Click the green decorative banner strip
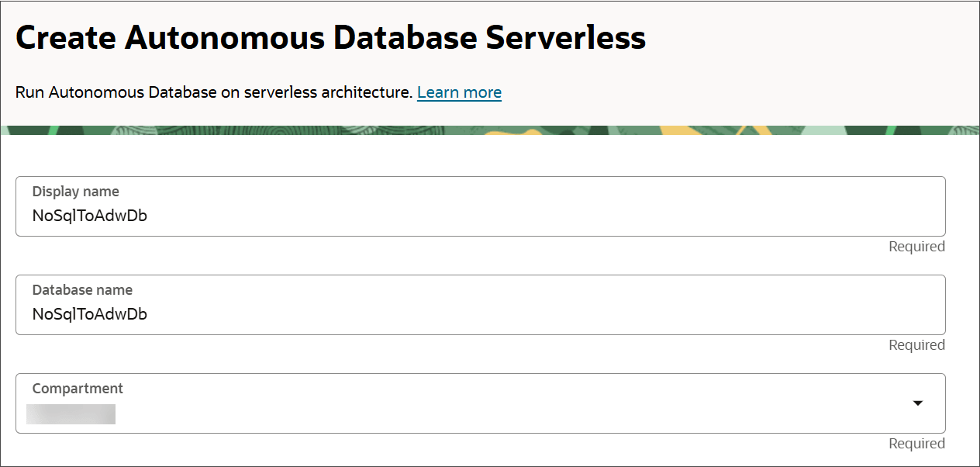The width and height of the screenshot is (980, 467). point(310,130)
